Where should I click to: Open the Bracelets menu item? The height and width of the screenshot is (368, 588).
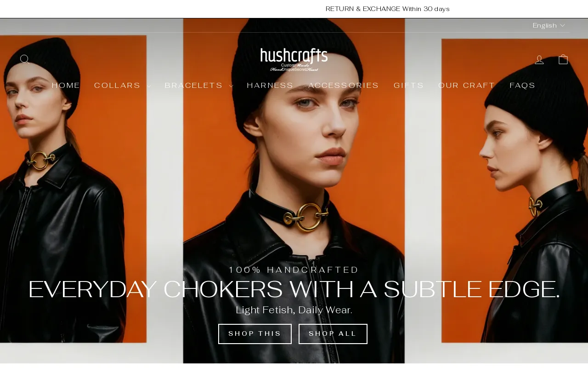click(194, 86)
